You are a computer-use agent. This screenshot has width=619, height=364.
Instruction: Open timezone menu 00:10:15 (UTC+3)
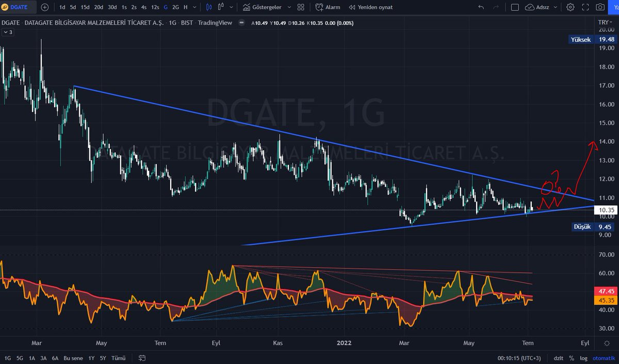(519, 358)
